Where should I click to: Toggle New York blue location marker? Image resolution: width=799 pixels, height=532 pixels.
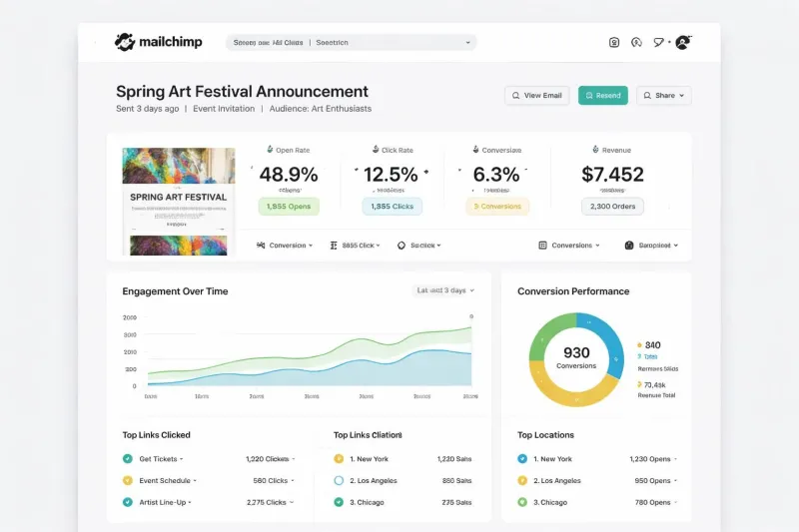(522, 459)
